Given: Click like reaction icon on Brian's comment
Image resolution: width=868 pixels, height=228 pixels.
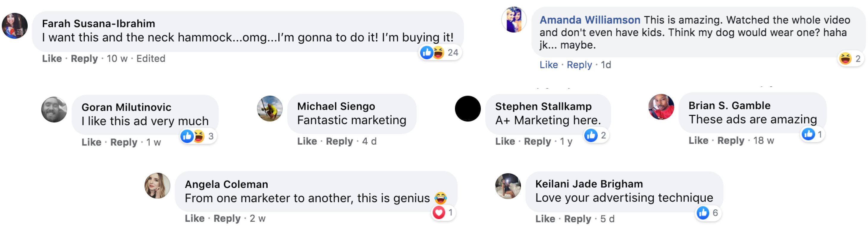Looking at the screenshot, I should click(x=808, y=134).
